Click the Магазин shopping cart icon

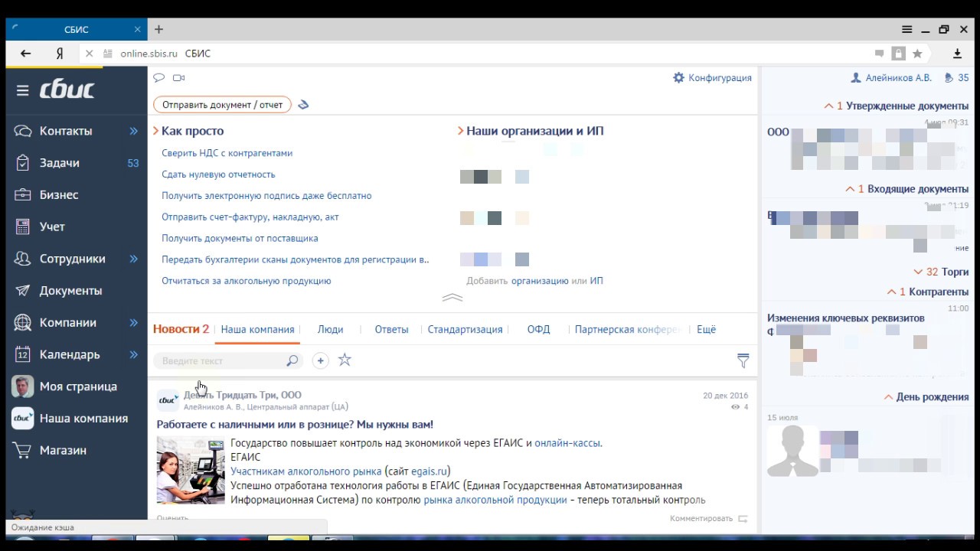pos(23,450)
